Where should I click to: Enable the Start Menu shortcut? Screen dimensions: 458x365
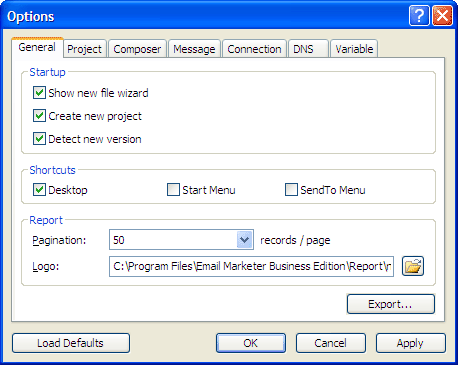coord(173,190)
